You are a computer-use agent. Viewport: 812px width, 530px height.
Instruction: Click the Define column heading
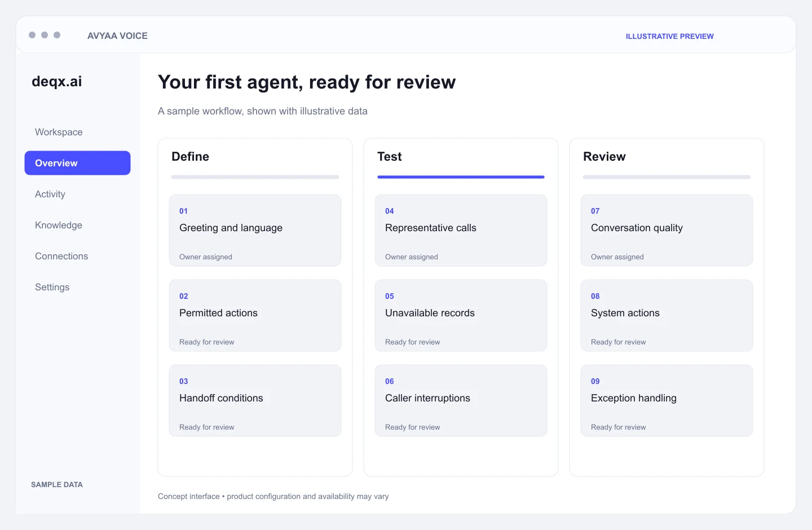coord(190,157)
